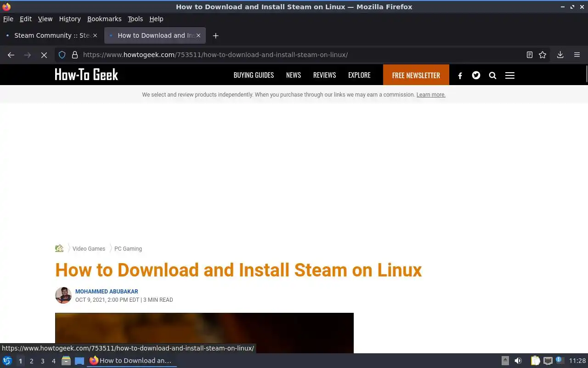Click removable media eject tray icon
Image resolution: width=588 pixels, height=368 pixels.
(x=505, y=361)
